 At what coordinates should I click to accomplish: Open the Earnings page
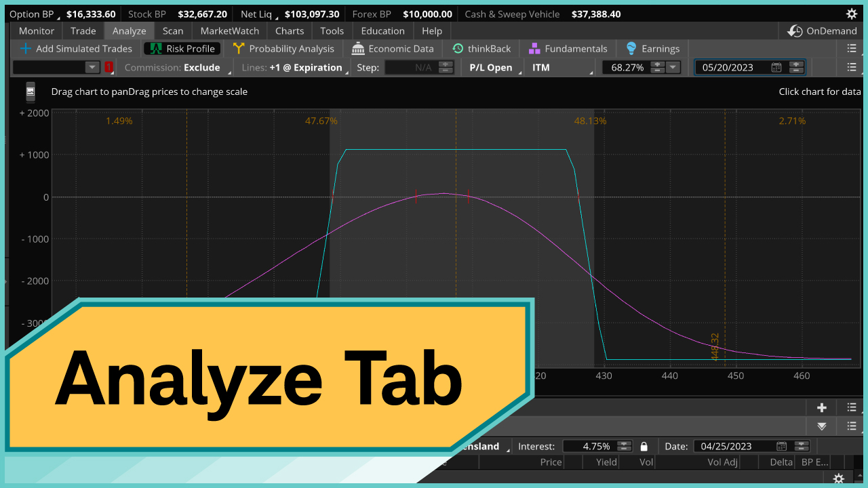click(652, 49)
